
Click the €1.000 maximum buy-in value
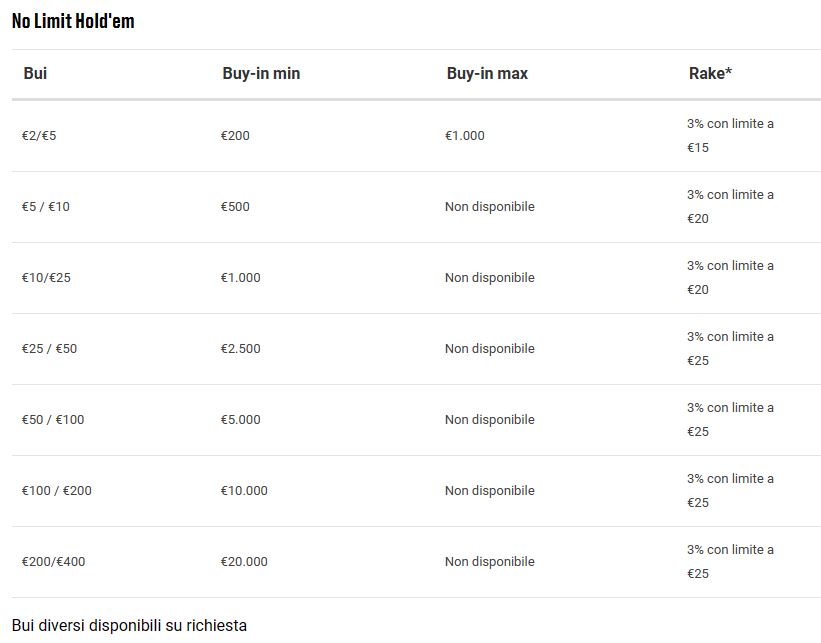(x=465, y=136)
